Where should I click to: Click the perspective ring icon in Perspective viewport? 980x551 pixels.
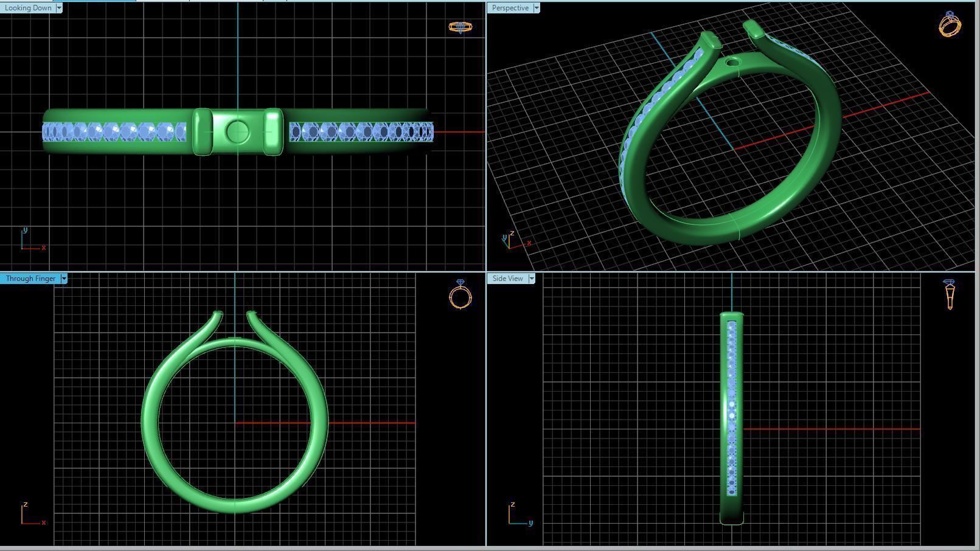tap(950, 24)
